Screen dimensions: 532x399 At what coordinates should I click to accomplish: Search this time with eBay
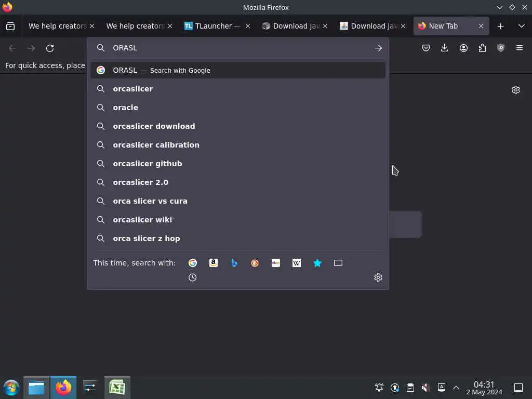click(x=276, y=263)
